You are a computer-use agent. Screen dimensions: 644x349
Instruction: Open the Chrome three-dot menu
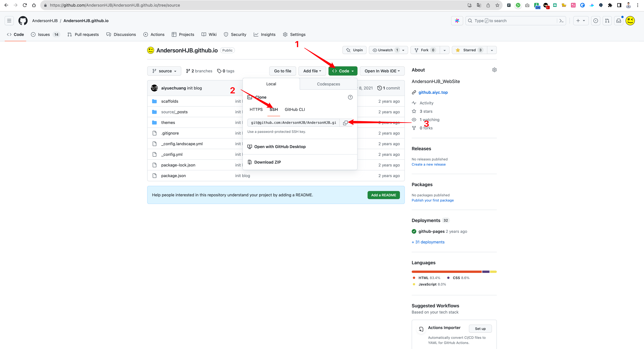pos(638,5)
